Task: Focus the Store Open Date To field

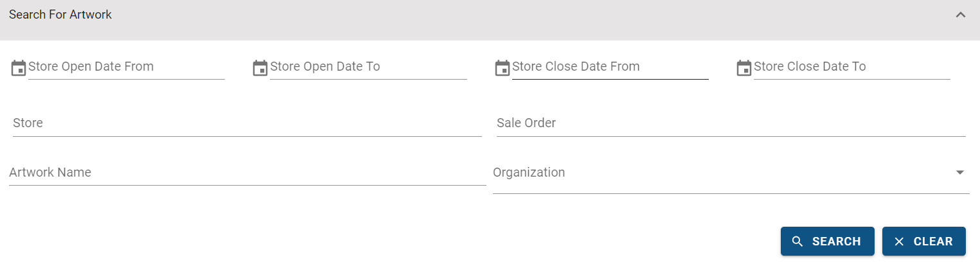Action: coord(368,67)
